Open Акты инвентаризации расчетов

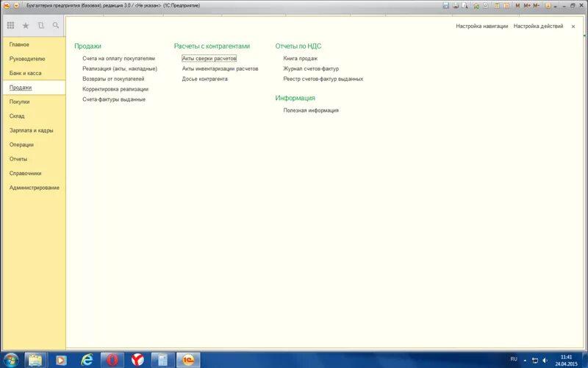(220, 68)
